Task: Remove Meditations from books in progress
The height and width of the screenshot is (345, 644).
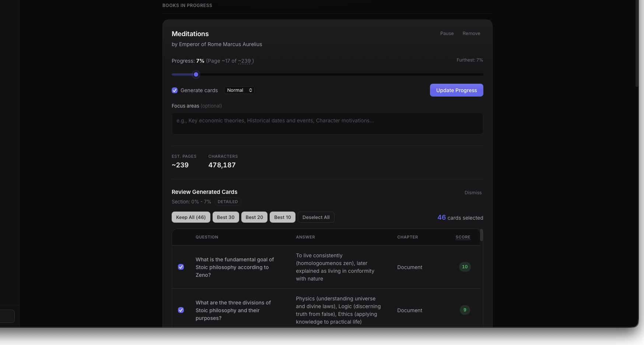Action: (471, 34)
